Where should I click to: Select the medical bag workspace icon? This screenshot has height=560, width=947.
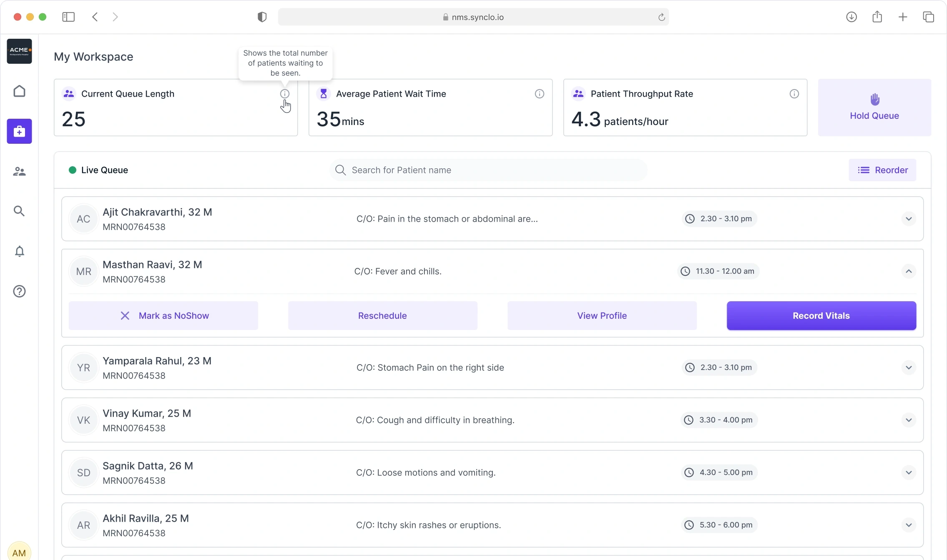[x=19, y=131]
